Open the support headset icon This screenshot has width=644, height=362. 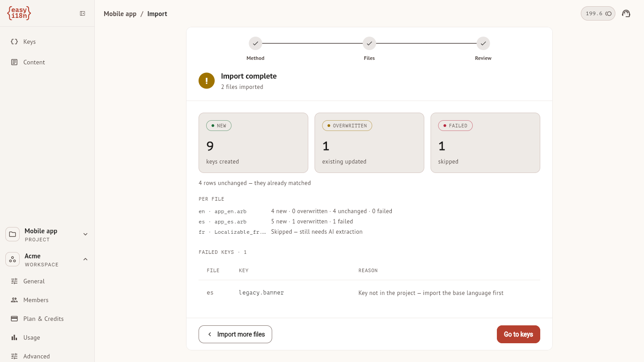pyautogui.click(x=626, y=13)
